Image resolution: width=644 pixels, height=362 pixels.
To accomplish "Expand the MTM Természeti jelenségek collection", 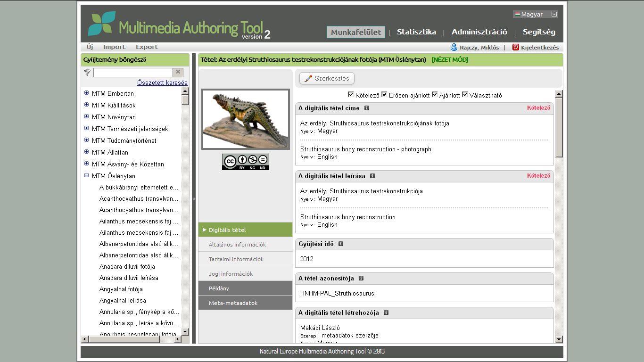I will pos(86,128).
